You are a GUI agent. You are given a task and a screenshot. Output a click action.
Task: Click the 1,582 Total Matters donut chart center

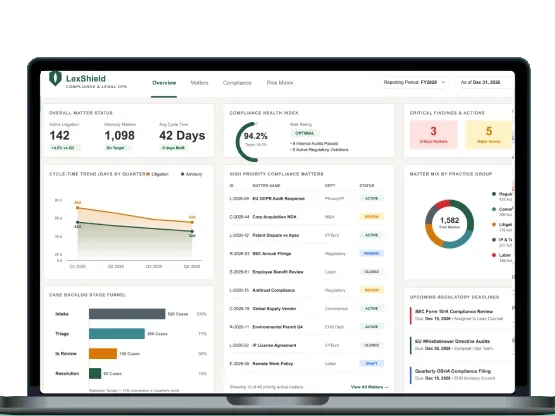point(449,223)
